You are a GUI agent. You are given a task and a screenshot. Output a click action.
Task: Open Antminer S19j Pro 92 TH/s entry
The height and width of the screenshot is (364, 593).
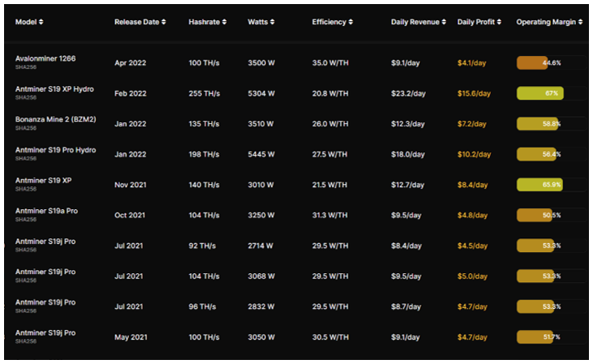pos(45,242)
